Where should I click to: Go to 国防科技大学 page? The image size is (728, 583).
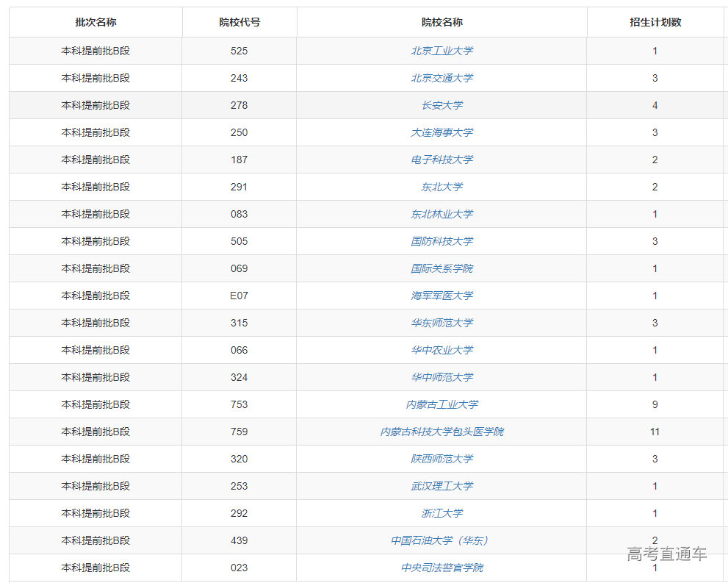[442, 241]
